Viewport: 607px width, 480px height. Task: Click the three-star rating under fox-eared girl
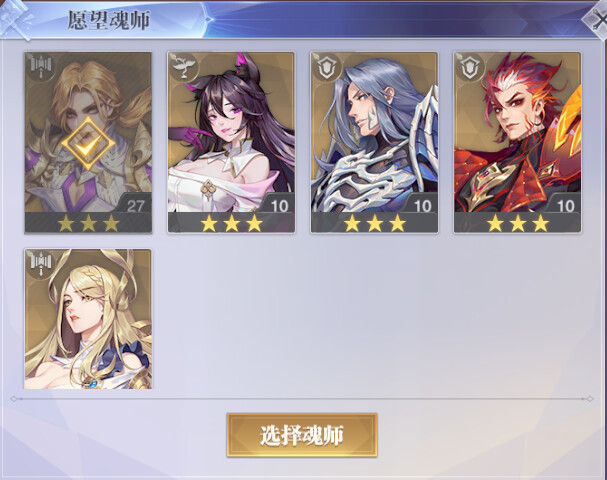[231, 223]
